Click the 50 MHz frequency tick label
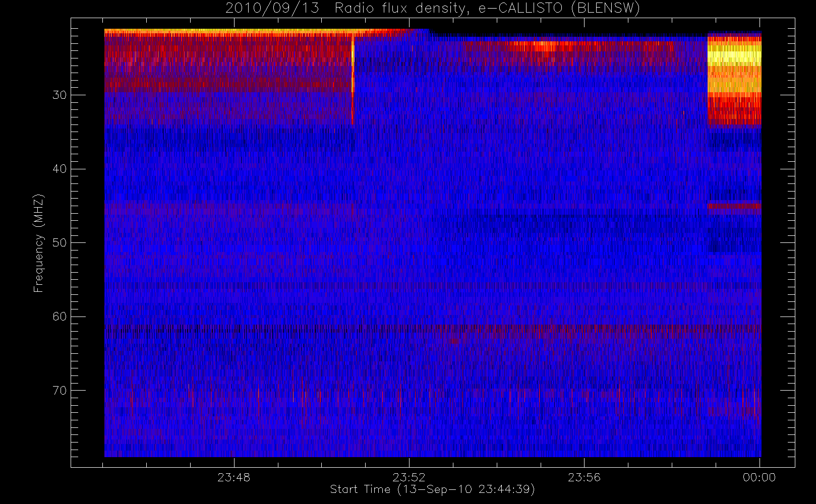 [60, 243]
